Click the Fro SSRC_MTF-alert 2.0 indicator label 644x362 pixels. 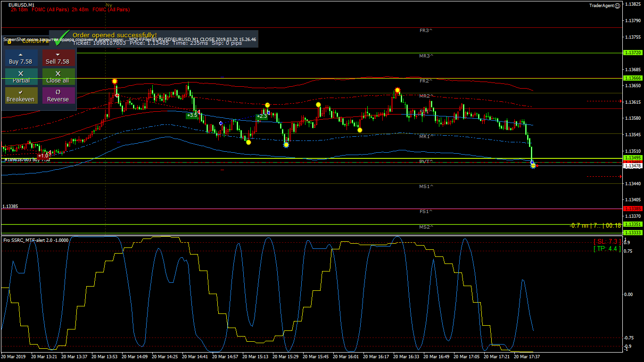[x=36, y=240]
